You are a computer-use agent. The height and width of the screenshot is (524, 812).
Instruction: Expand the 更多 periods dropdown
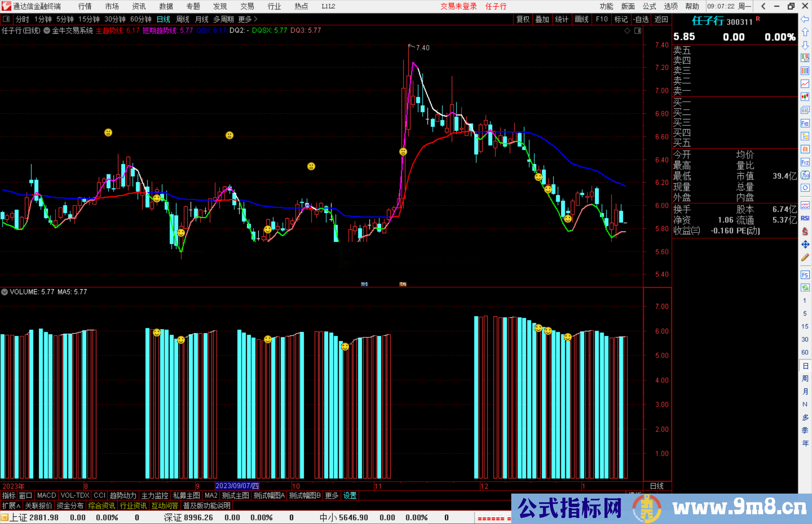[x=247, y=19]
